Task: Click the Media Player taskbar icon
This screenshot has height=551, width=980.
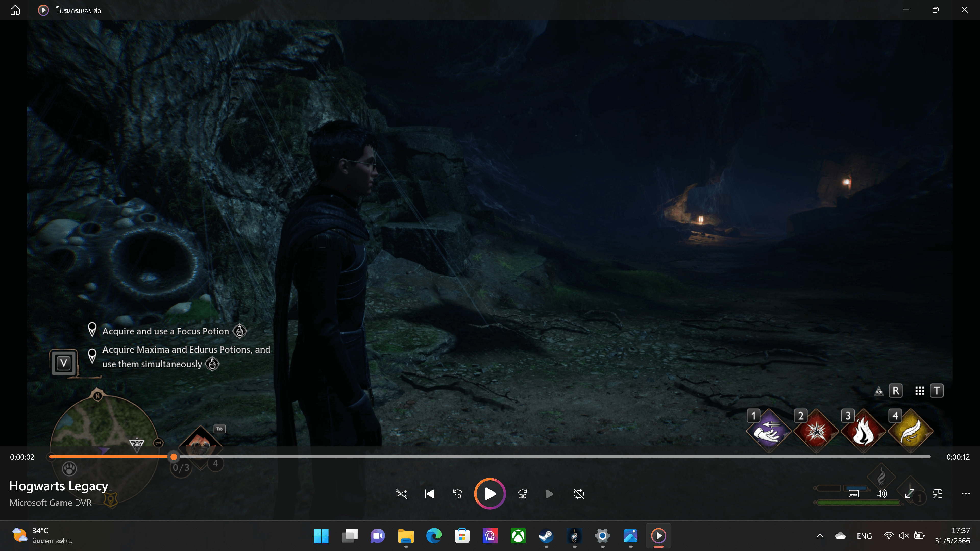Action: pos(658,536)
